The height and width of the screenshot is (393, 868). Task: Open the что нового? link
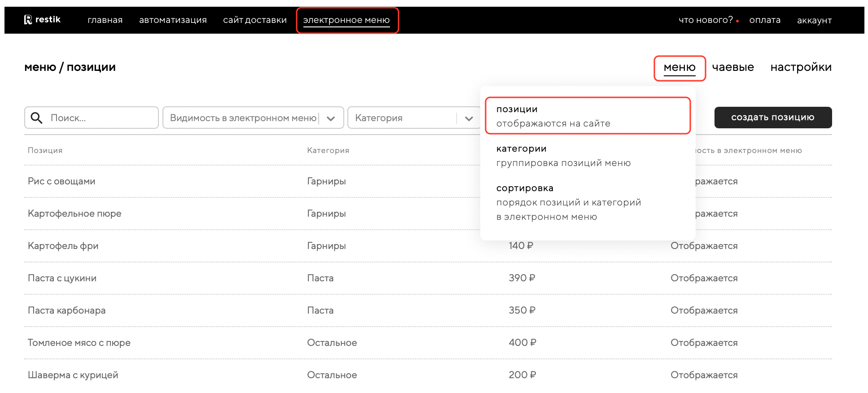(705, 20)
